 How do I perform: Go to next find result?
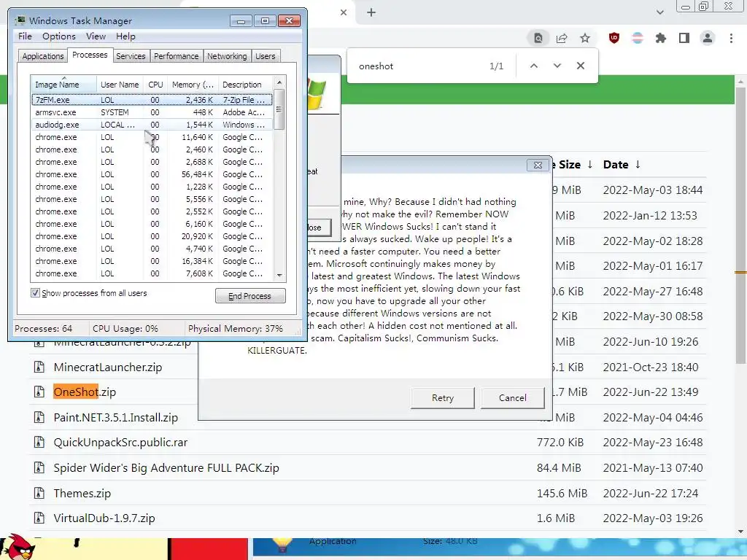[x=557, y=66]
